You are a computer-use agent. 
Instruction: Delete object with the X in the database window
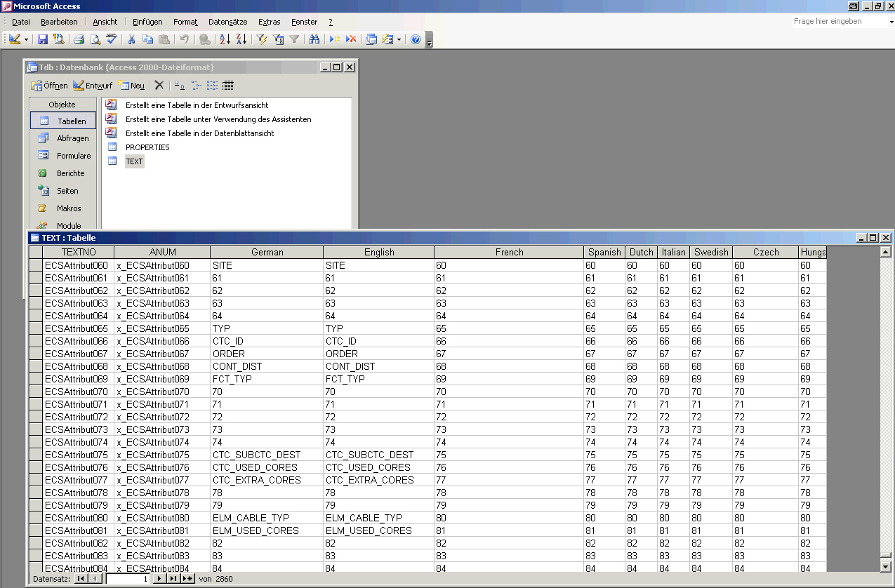(159, 86)
